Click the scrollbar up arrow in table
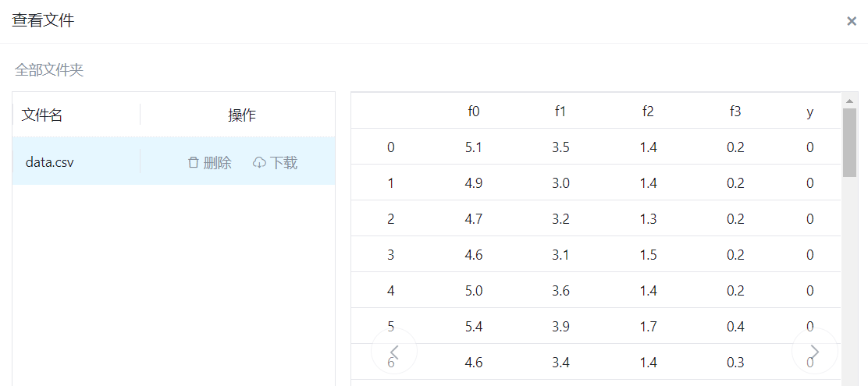868x386 pixels. coord(850,101)
